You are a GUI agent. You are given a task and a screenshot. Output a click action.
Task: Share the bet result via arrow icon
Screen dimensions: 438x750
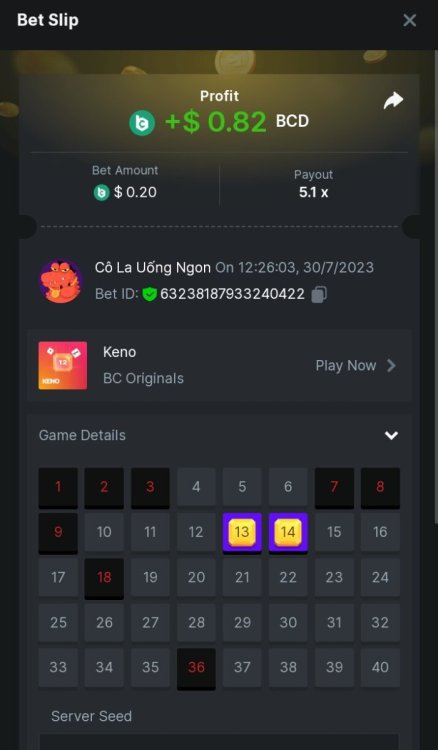pyautogui.click(x=393, y=100)
